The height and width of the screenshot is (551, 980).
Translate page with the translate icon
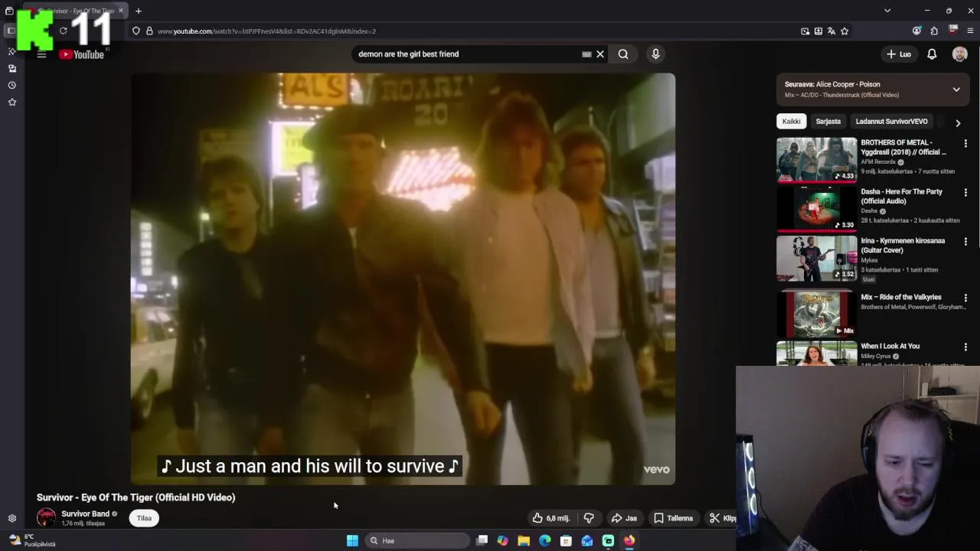[831, 31]
